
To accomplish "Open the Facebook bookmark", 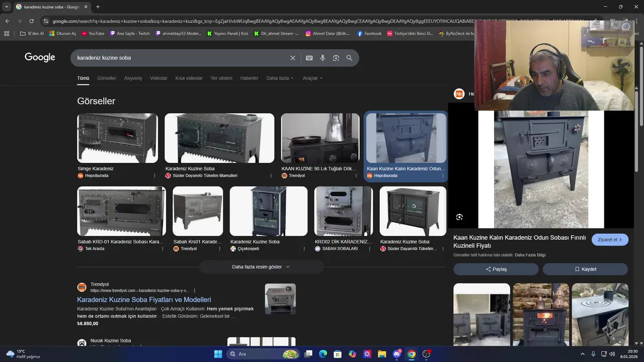I will (369, 34).
